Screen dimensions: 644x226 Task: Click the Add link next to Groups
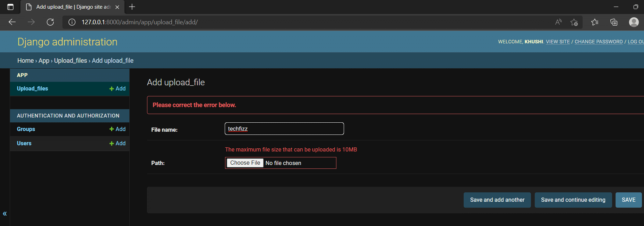click(x=118, y=129)
